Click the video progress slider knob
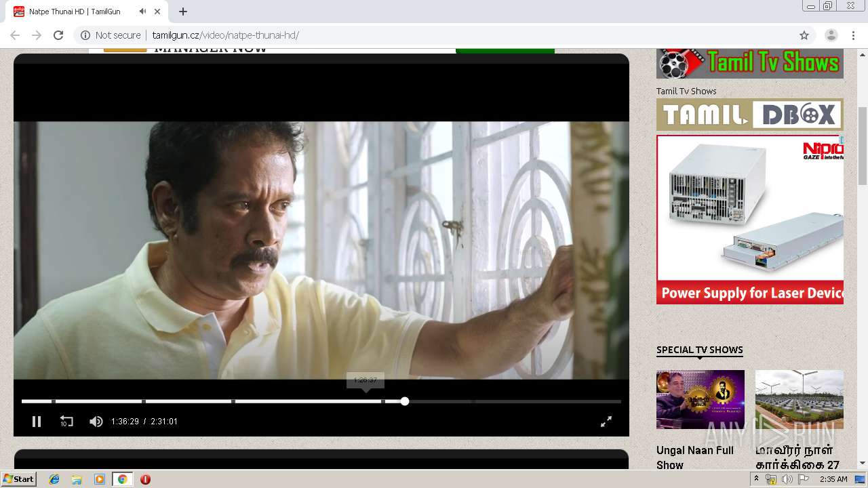Image resolution: width=868 pixels, height=488 pixels. tap(405, 401)
